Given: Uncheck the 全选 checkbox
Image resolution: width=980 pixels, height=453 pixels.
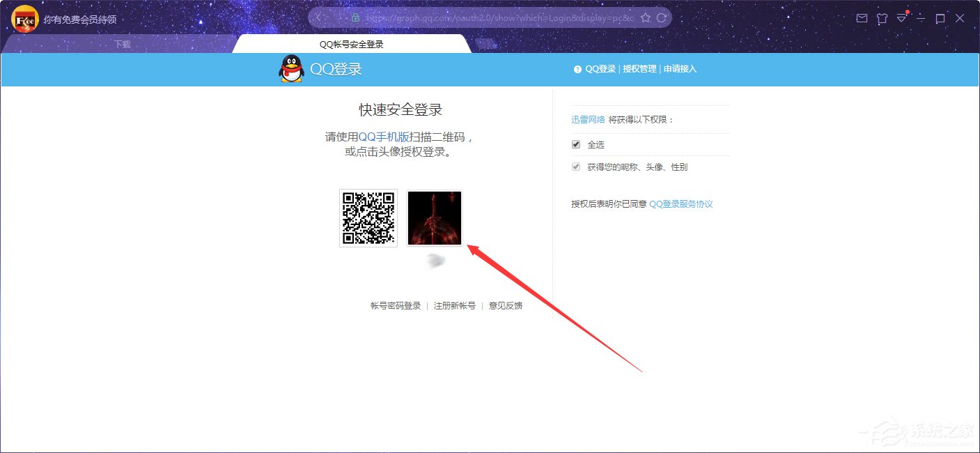Looking at the screenshot, I should (575, 144).
